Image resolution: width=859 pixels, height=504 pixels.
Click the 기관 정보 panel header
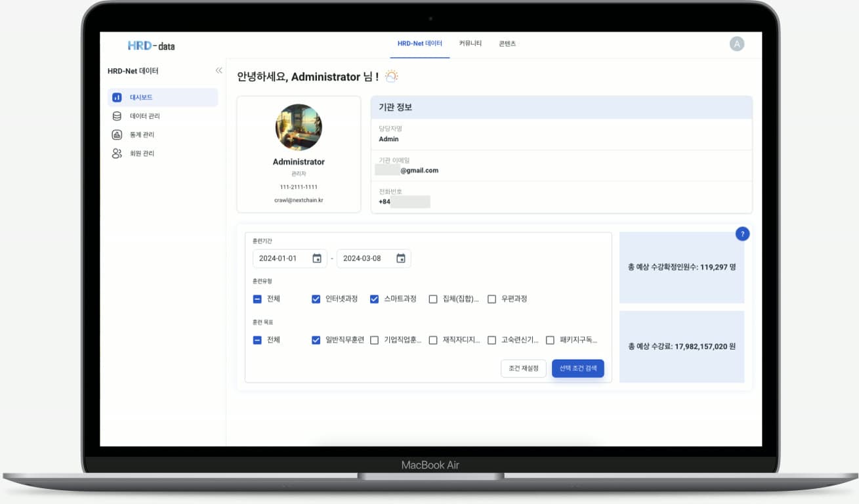(562, 108)
